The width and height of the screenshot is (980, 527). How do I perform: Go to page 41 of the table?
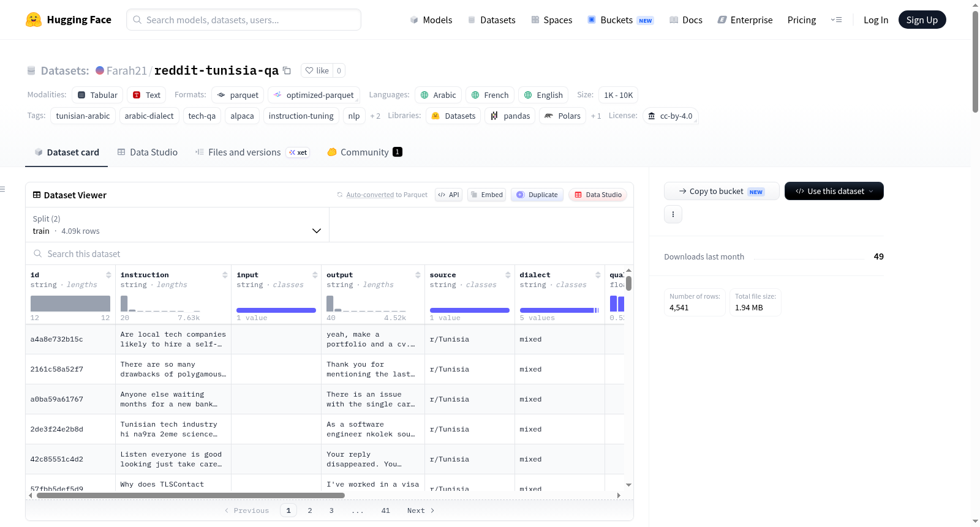[385, 510]
